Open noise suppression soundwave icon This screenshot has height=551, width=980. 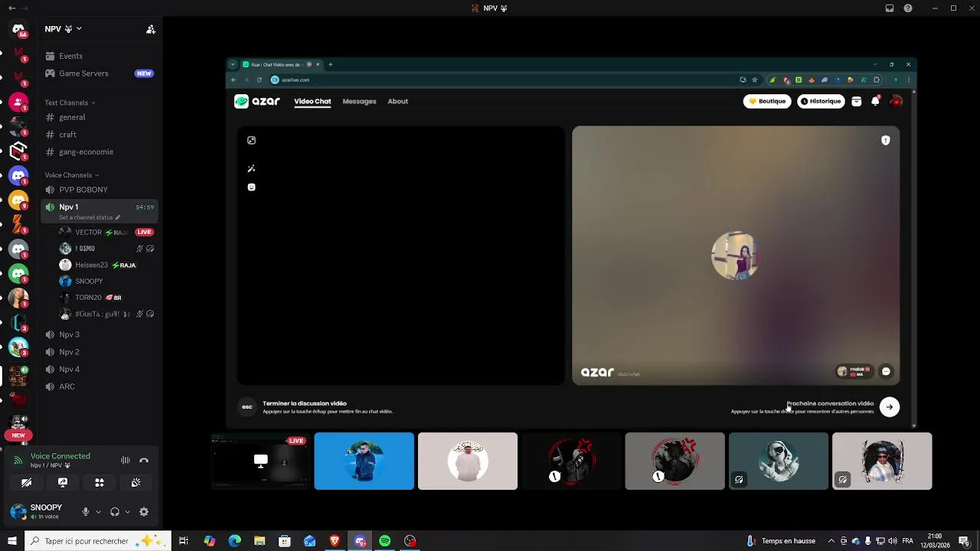click(x=126, y=461)
